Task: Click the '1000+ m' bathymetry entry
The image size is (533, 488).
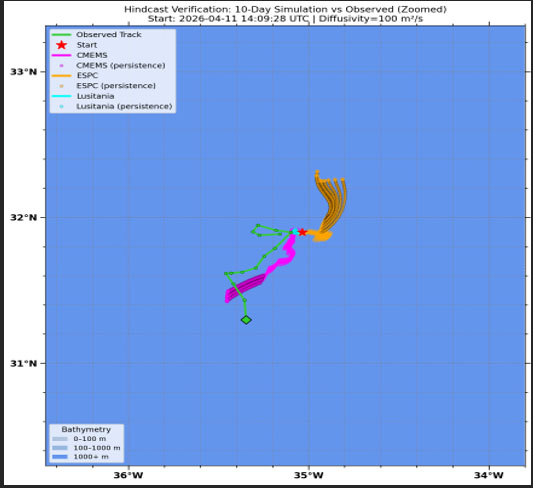Action: tap(80, 457)
